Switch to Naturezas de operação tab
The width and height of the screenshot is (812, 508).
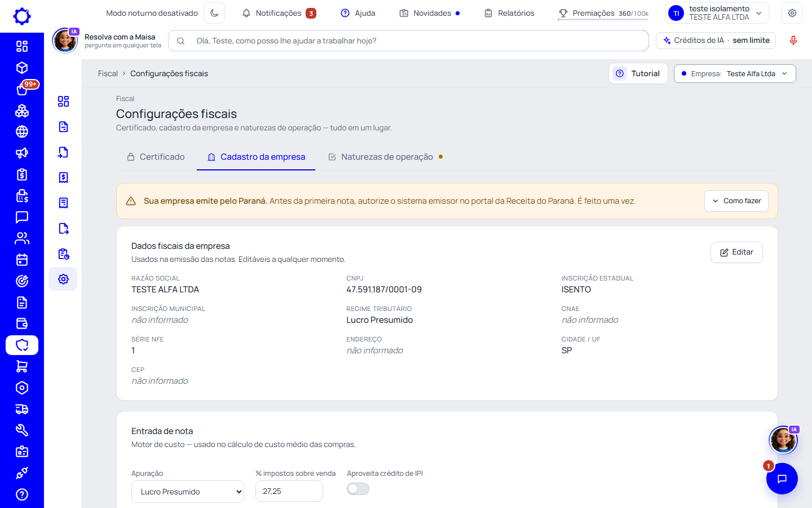(386, 157)
